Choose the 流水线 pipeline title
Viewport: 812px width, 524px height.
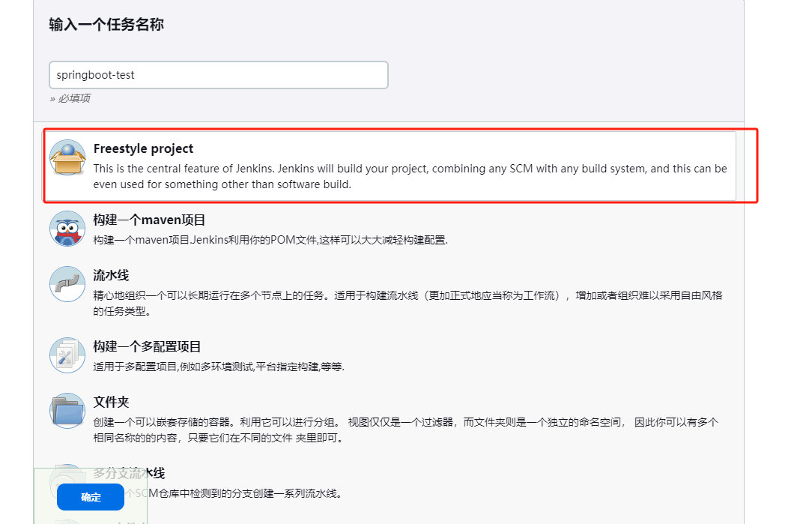point(111,275)
